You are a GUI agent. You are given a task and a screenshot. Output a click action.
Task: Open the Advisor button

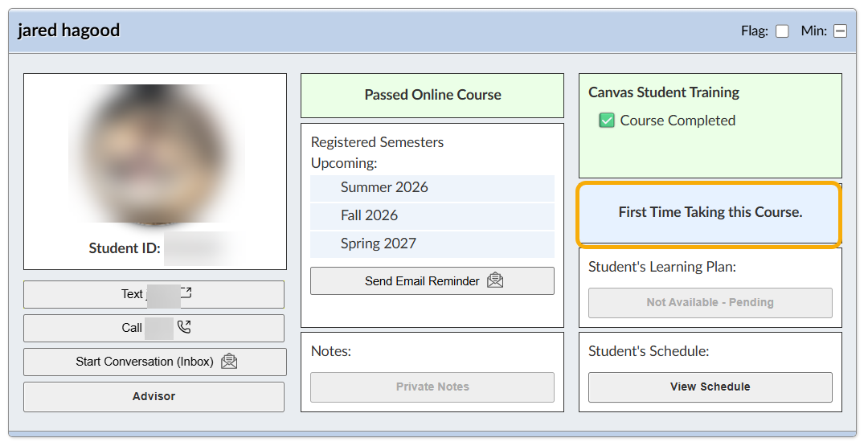point(154,396)
